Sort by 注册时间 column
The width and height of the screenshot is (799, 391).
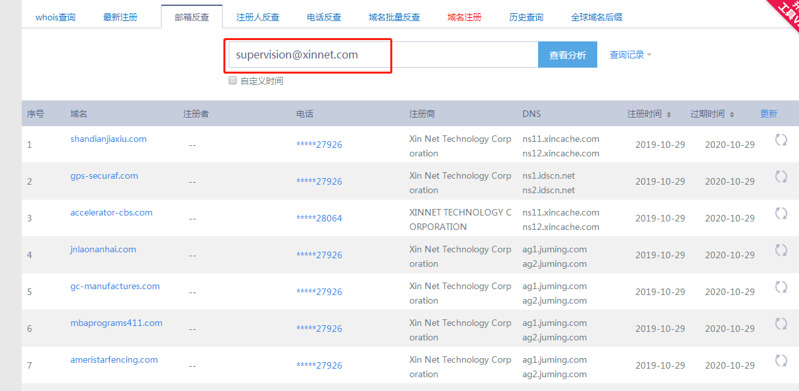649,114
